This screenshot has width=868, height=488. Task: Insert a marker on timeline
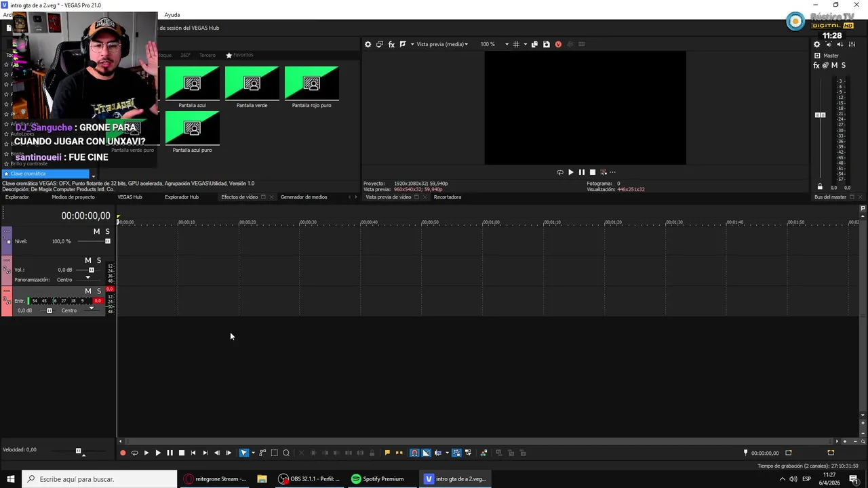(387, 453)
